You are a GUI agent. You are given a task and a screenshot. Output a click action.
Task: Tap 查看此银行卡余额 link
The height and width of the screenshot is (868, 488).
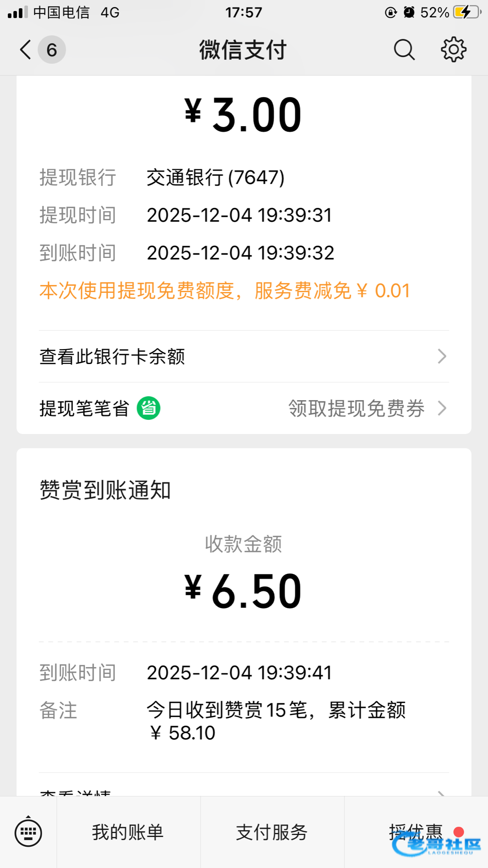pos(112,357)
